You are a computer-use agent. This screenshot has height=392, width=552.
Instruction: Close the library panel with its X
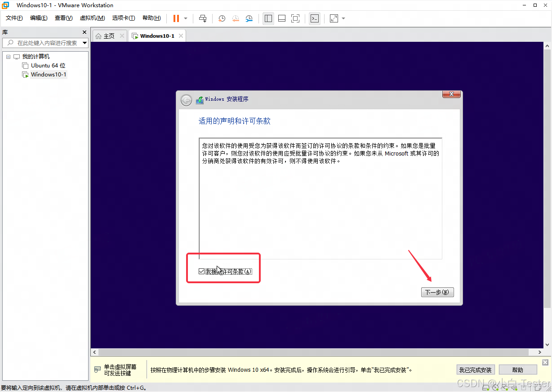(x=85, y=32)
